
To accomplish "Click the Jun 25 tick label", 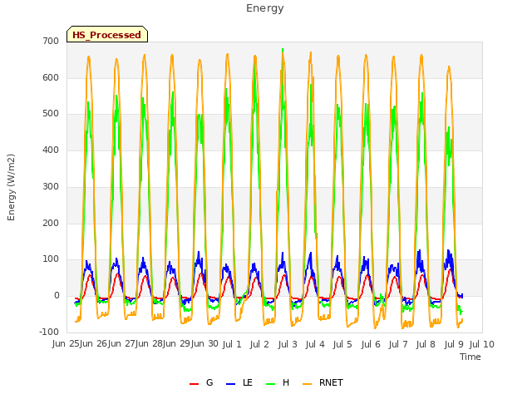I will point(65,344).
